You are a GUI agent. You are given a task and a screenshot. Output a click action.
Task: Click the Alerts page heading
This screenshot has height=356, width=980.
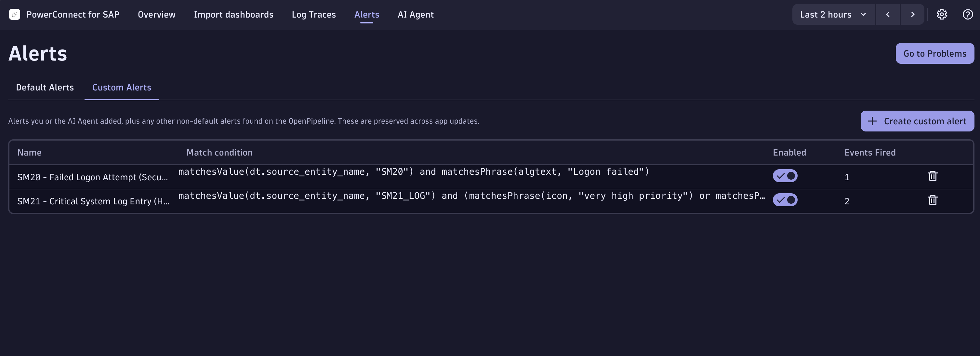coord(38,53)
